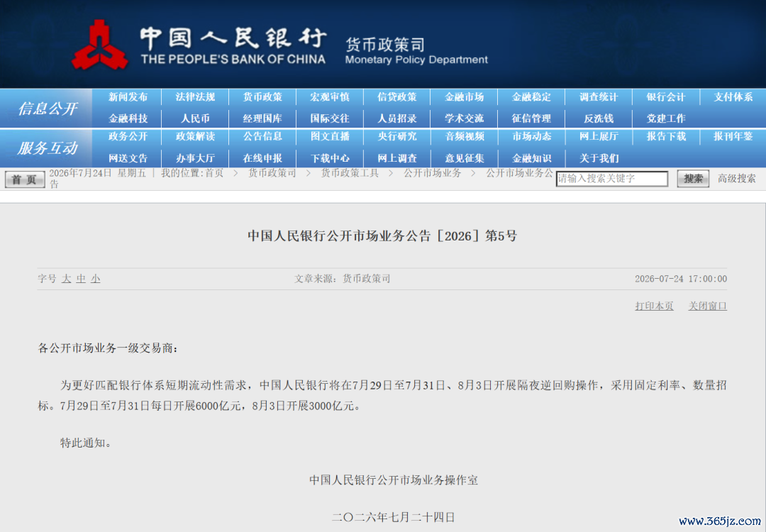Click the 信息公开 section heading

point(48,109)
